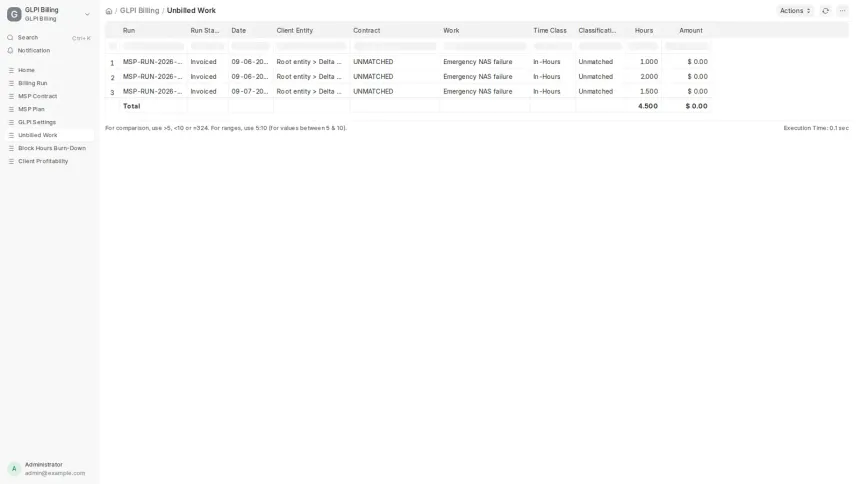The width and height of the screenshot is (860, 484).
Task: Click the Amount column header
Action: pos(687,31)
